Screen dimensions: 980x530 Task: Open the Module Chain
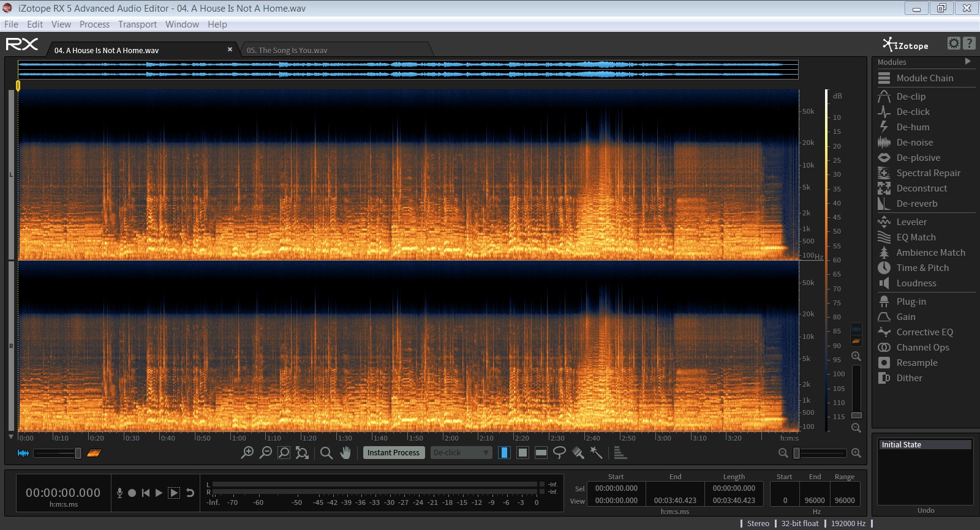[x=925, y=78]
